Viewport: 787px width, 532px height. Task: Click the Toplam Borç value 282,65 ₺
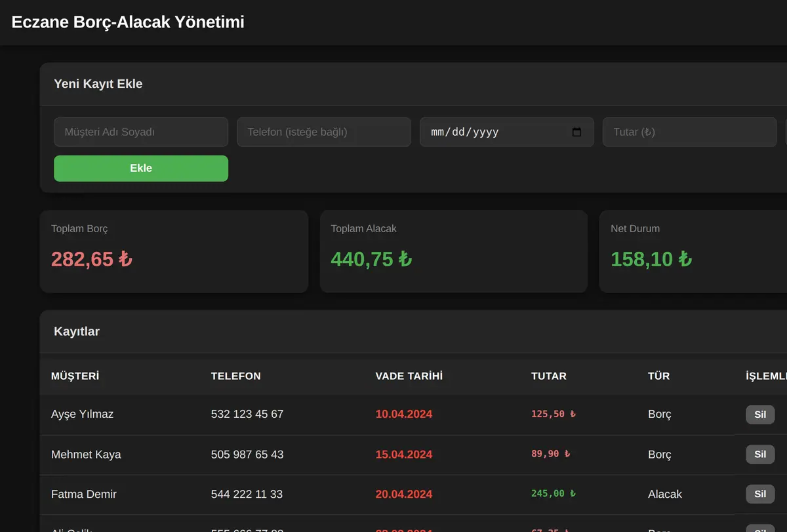point(92,259)
